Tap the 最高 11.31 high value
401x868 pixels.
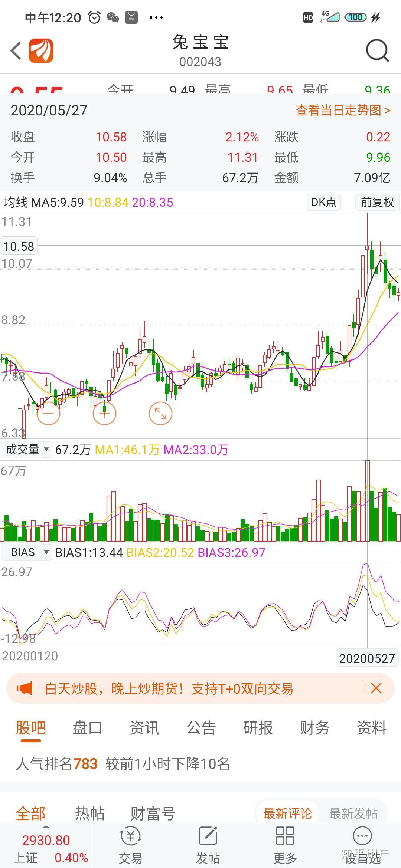pos(243,157)
